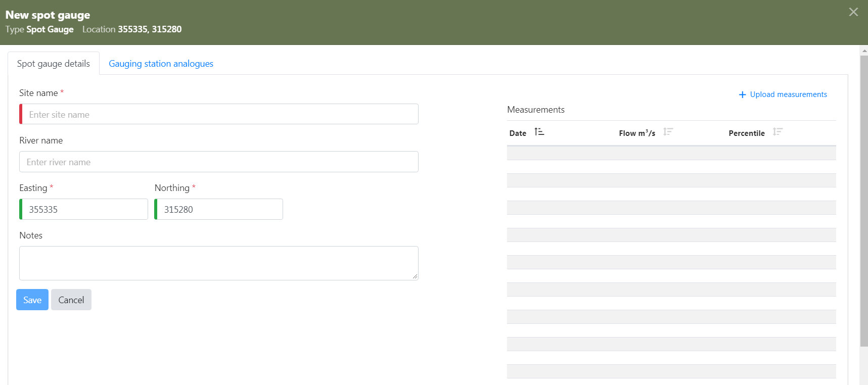Click the scrollbar up arrow

(864, 51)
